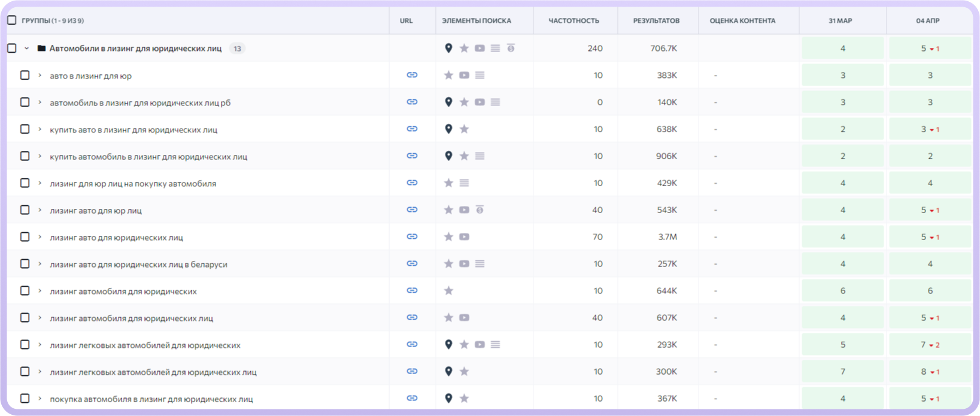Viewport: 980px width, 416px height.
Task: Click map pin icon in the folder group row
Action: [448, 48]
